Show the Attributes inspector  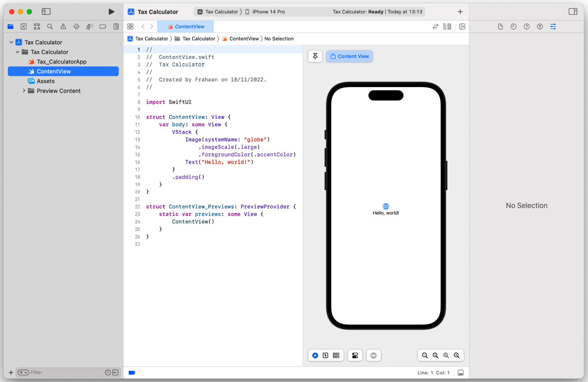pos(553,26)
